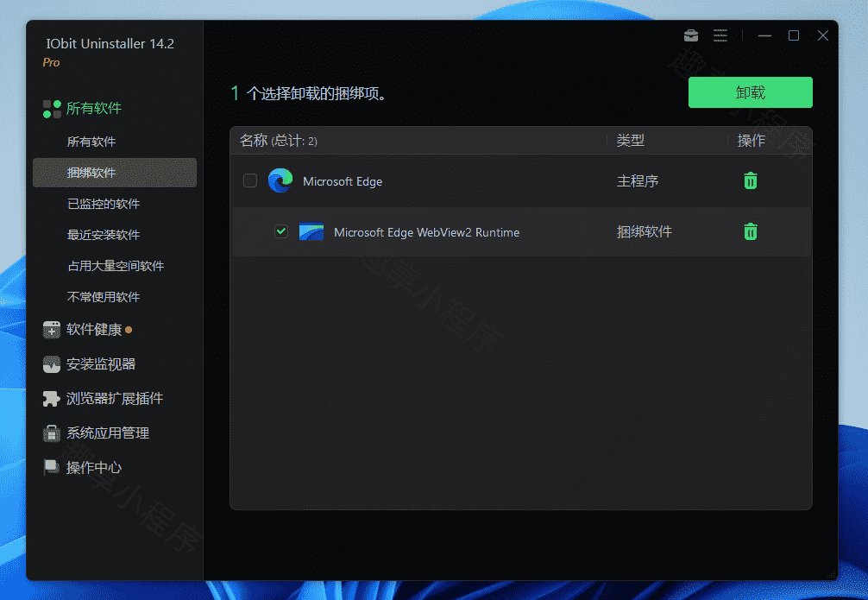Click the 安装监视器 monitor icon
This screenshot has width=868, height=600.
(x=52, y=364)
